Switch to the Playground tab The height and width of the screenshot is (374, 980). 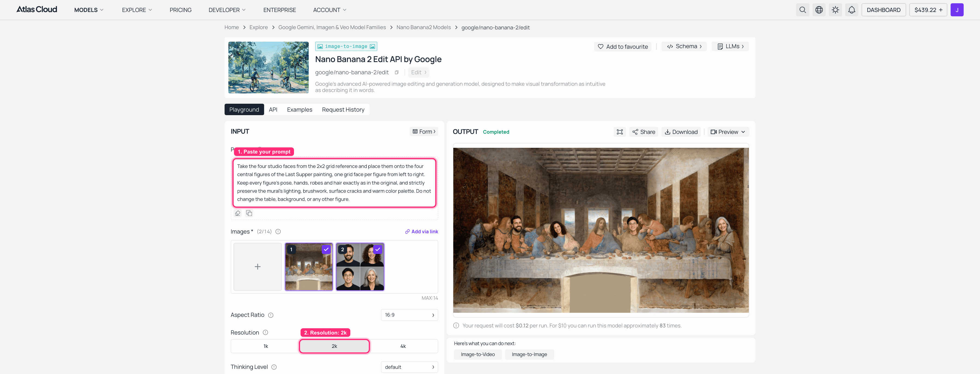(244, 110)
